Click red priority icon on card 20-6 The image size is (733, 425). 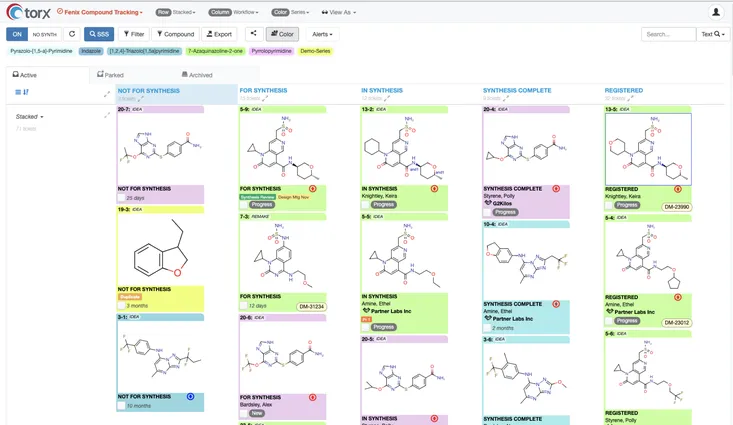pyautogui.click(x=313, y=397)
